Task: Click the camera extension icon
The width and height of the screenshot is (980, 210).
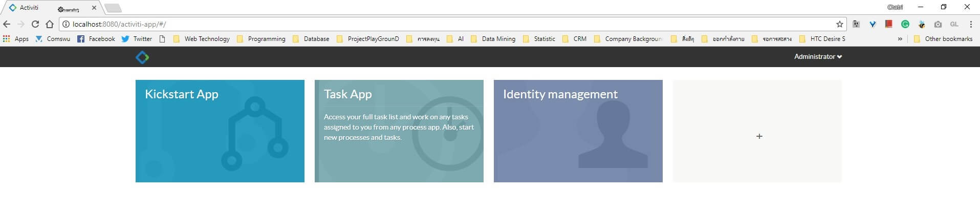Action: pyautogui.click(x=938, y=24)
